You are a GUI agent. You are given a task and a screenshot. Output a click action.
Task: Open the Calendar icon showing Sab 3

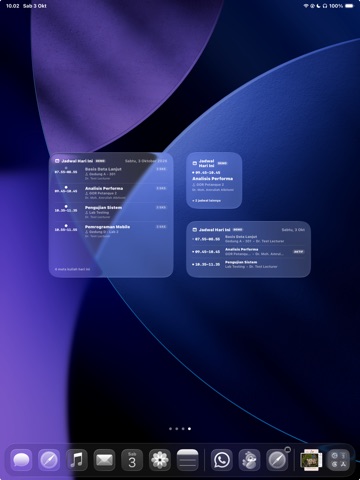132,460
